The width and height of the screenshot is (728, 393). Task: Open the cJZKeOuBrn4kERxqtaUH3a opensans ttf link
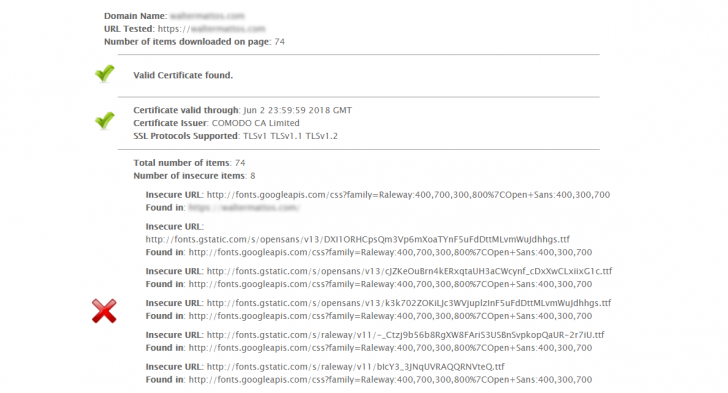[410, 271]
